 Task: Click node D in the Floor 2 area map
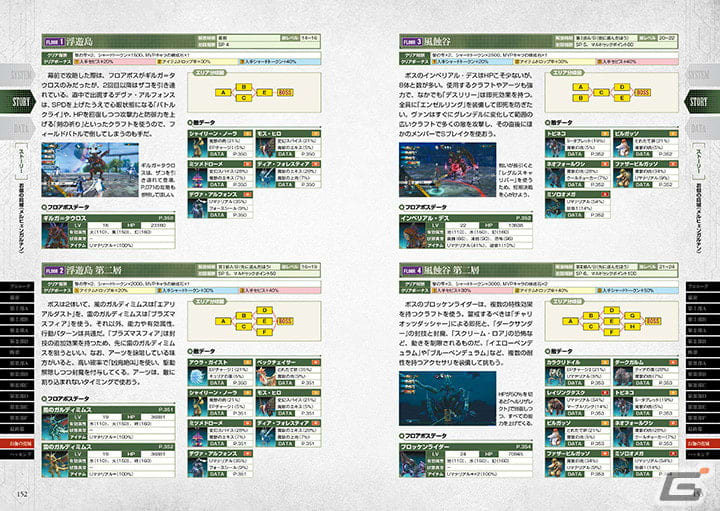pyautogui.click(x=264, y=310)
